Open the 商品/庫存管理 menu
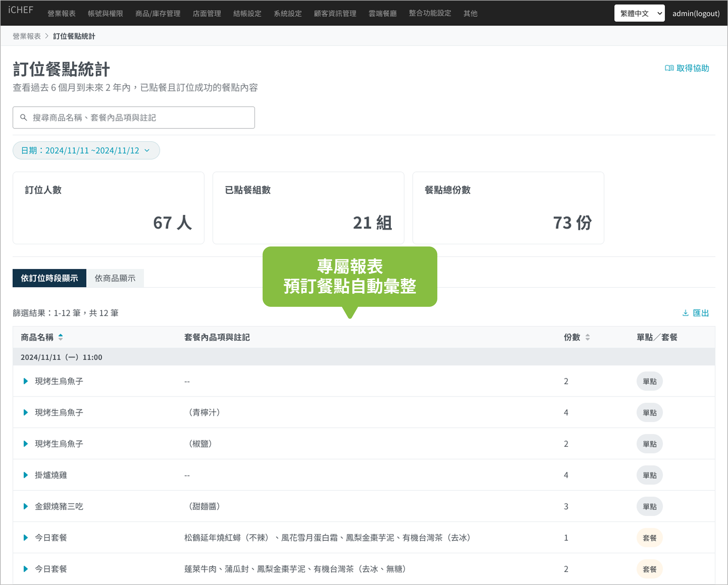This screenshot has height=585, width=728. pyautogui.click(x=158, y=14)
